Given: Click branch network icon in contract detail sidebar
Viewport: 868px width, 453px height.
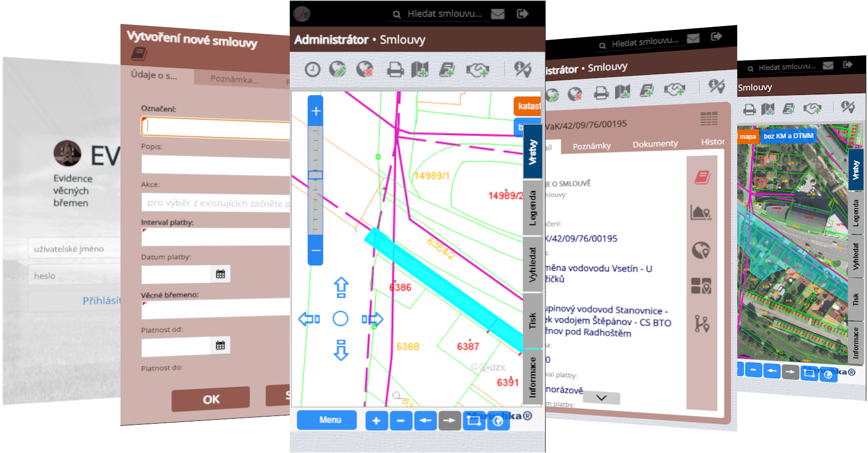Looking at the screenshot, I should point(702,323).
